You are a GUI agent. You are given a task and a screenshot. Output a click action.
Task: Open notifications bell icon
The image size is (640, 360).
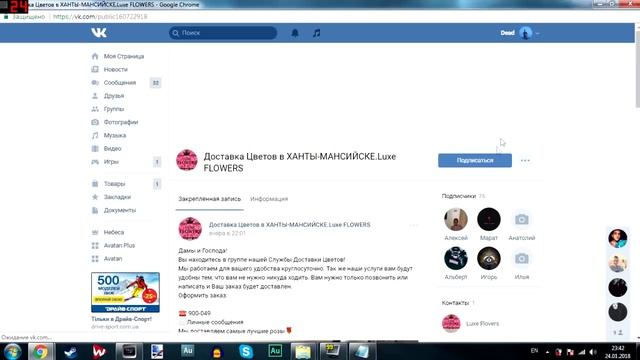[x=295, y=33]
